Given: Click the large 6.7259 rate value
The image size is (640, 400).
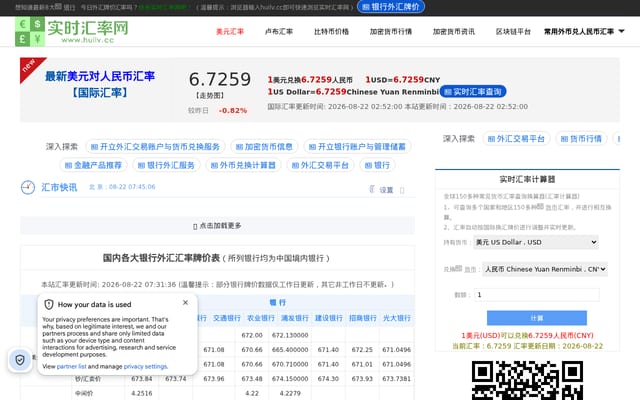Looking at the screenshot, I should (x=220, y=79).
